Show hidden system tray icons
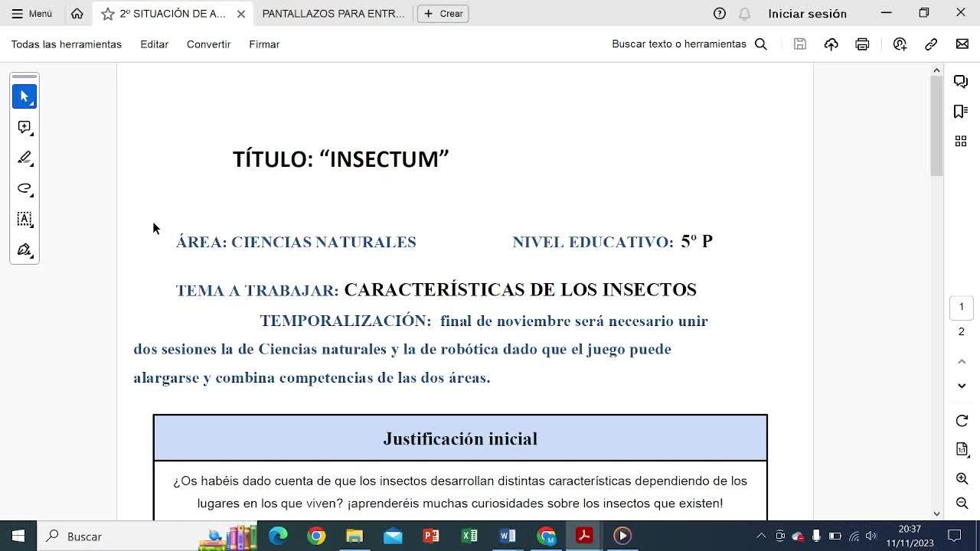The width and height of the screenshot is (980, 551). point(761,536)
